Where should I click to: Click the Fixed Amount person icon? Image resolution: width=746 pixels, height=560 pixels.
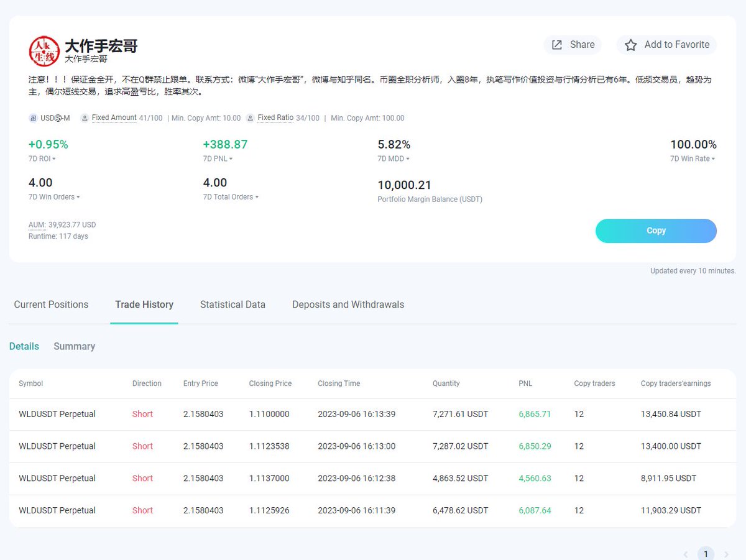tap(85, 118)
